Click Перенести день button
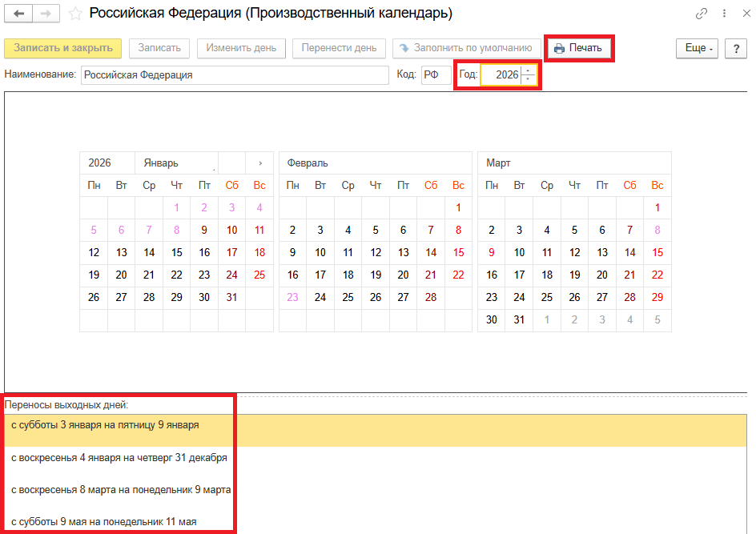Screen dimensions: 756x534 pos(339,48)
